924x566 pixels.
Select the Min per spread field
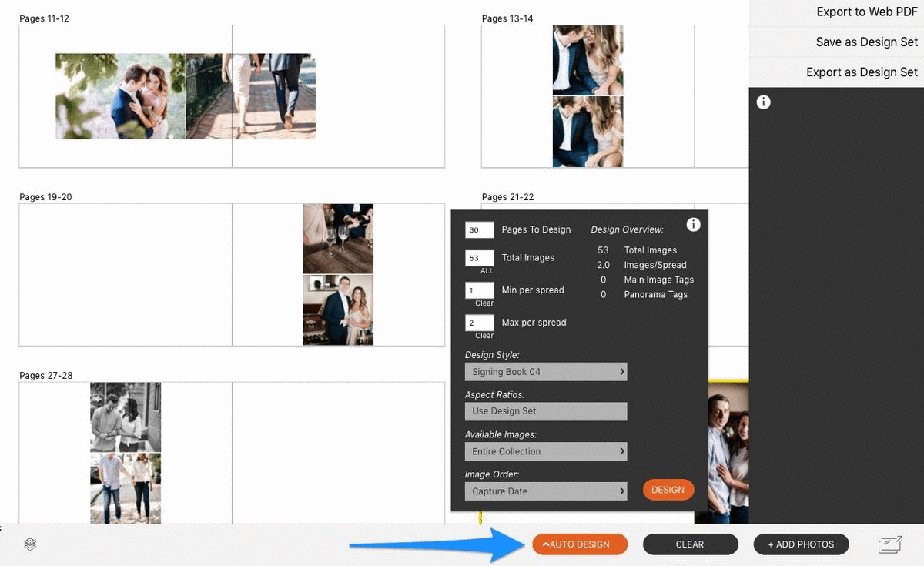[x=480, y=290]
